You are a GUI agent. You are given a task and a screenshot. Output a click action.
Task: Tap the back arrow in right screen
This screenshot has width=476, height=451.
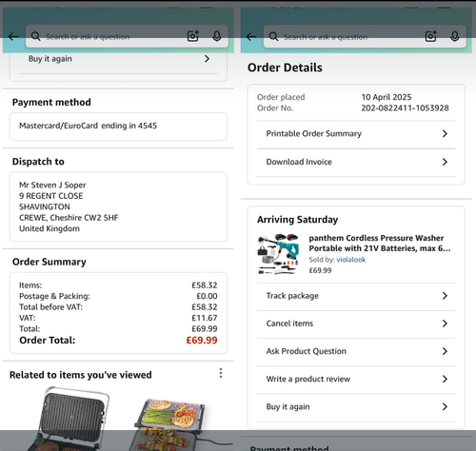251,37
